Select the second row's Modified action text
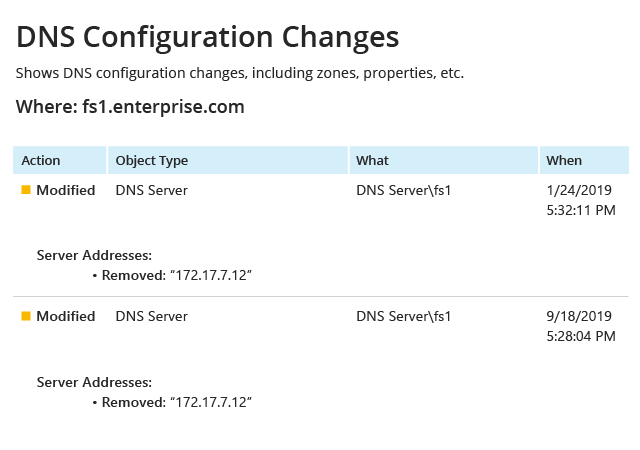Image resolution: width=640 pixels, height=450 pixels. (66, 316)
